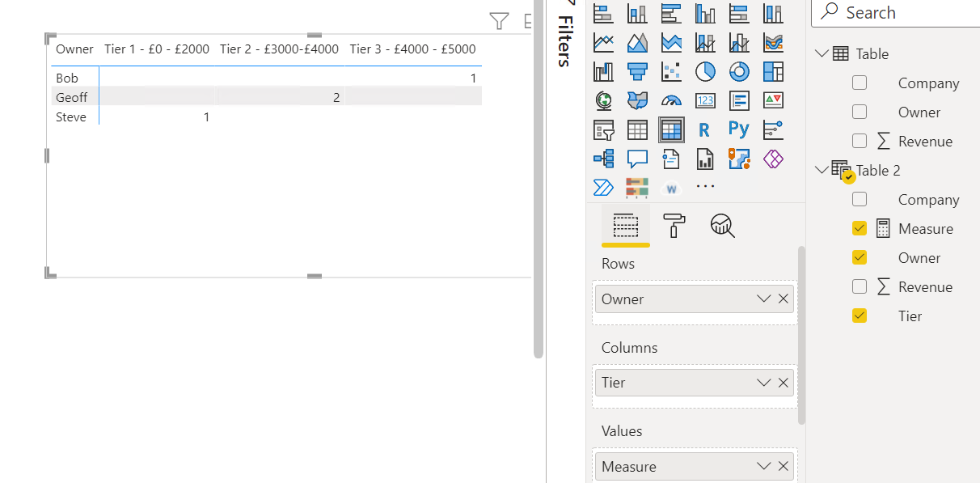Select the ArcGIS Maps visual

coord(739,159)
